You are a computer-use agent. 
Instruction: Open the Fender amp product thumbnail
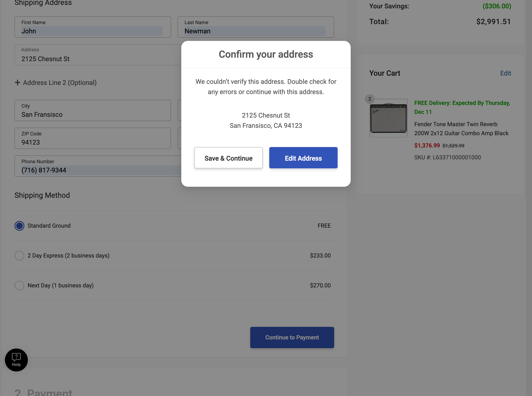tap(388, 118)
